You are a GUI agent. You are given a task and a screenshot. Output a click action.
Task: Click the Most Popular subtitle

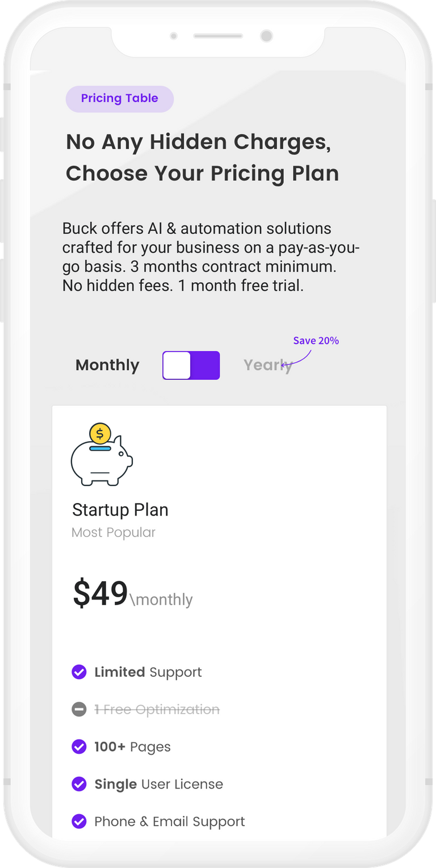tap(114, 532)
